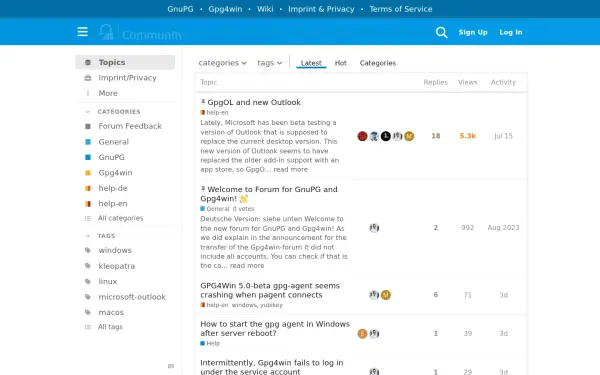The width and height of the screenshot is (600, 375).
Task: Click Jul 15 activity date
Action: click(x=503, y=136)
